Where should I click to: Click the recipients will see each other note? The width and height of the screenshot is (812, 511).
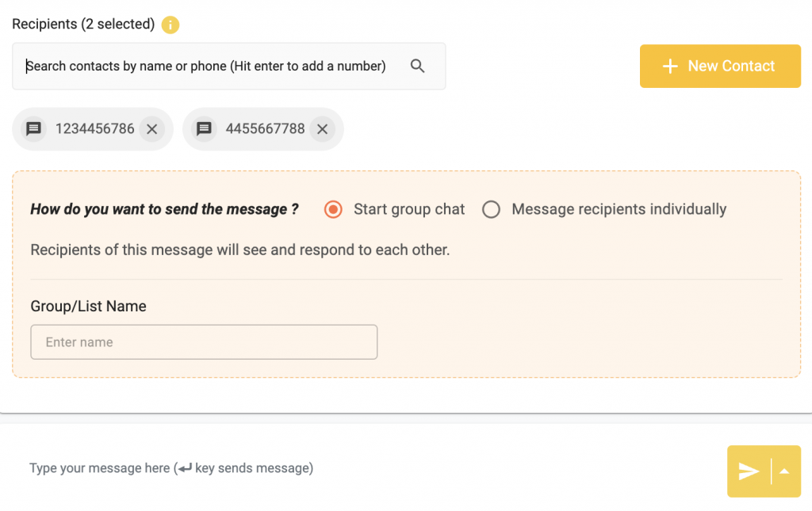coord(240,250)
